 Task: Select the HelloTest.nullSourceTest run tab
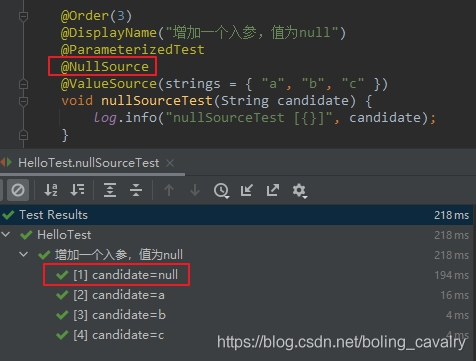tap(89, 163)
